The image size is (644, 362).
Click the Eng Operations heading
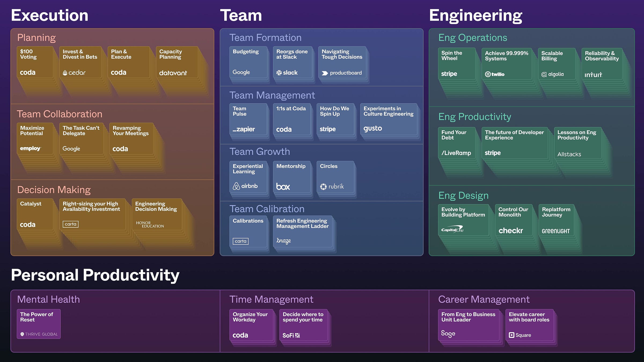tap(473, 38)
